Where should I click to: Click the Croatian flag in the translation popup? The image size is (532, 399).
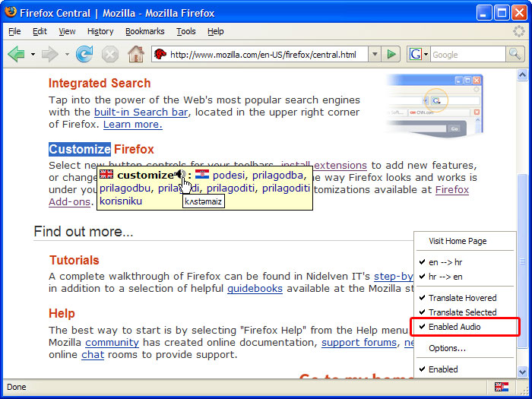click(x=202, y=174)
